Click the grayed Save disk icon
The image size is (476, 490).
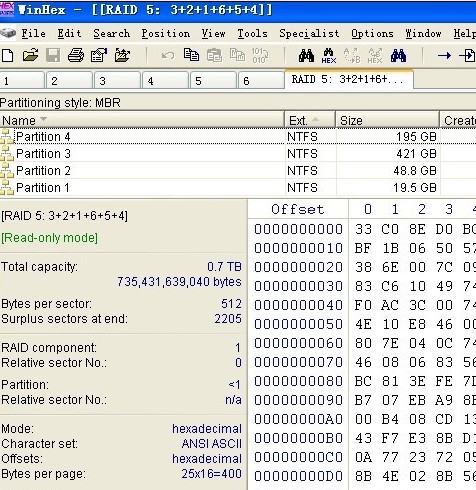(53, 55)
